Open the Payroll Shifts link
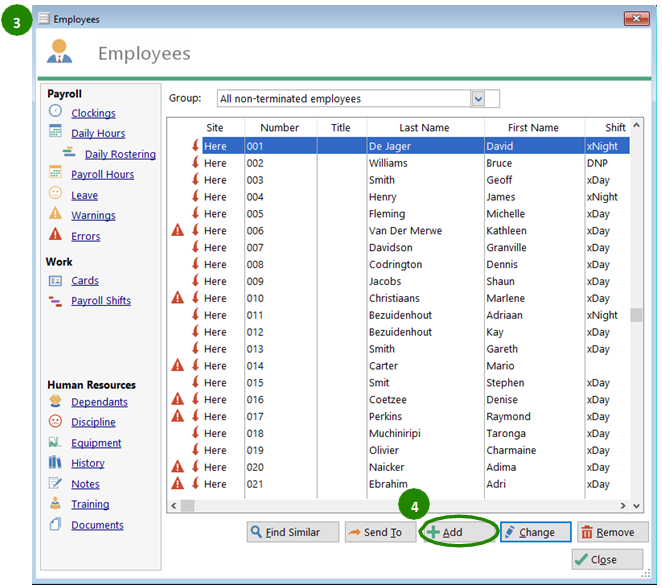 click(101, 301)
